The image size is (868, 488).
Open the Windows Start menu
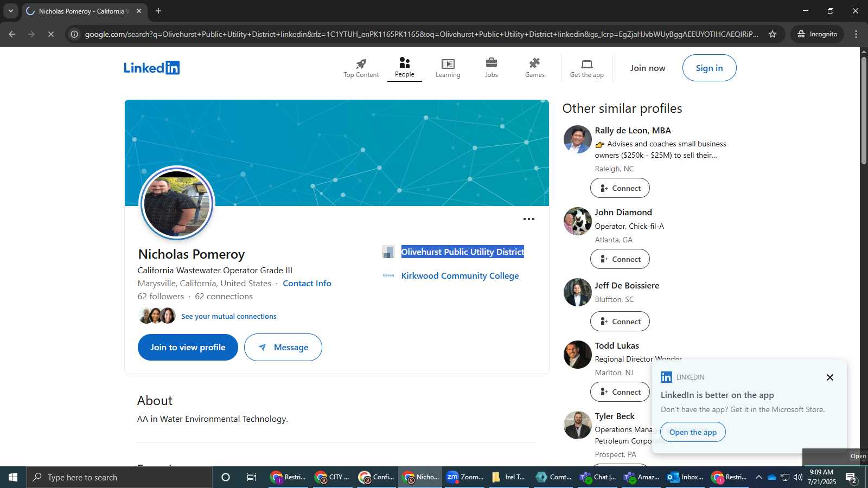(x=13, y=477)
